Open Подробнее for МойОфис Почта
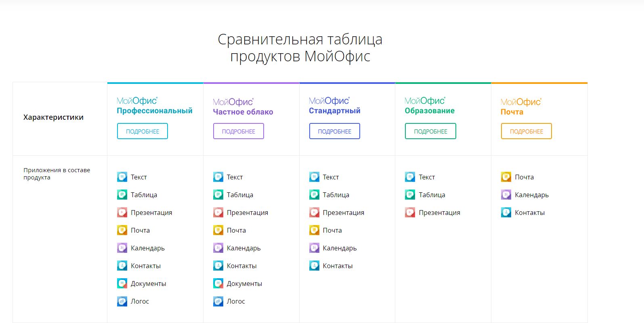644x323 pixels. pos(527,131)
